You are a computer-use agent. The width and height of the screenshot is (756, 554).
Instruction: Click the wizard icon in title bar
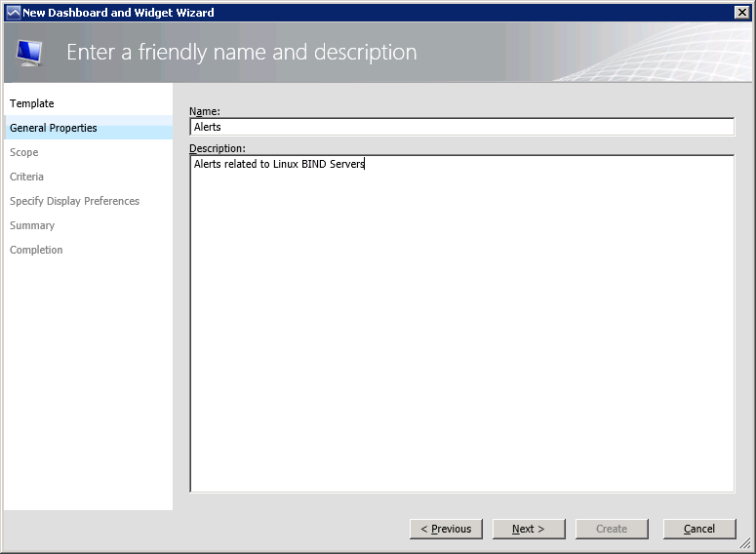click(x=13, y=13)
